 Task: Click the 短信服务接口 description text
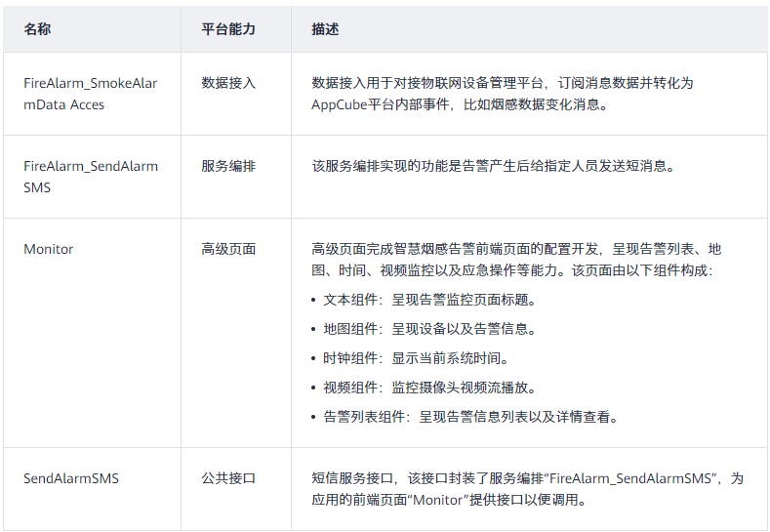[527, 488]
